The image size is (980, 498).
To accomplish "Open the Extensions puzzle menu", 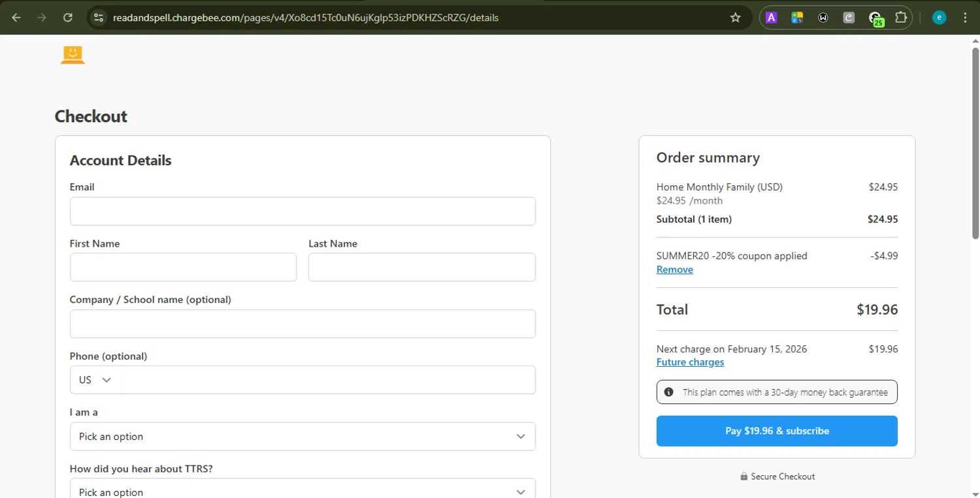I will click(x=901, y=18).
